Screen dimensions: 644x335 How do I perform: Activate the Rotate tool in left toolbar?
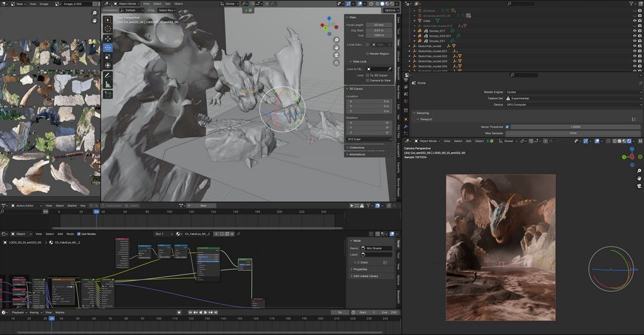[108, 48]
